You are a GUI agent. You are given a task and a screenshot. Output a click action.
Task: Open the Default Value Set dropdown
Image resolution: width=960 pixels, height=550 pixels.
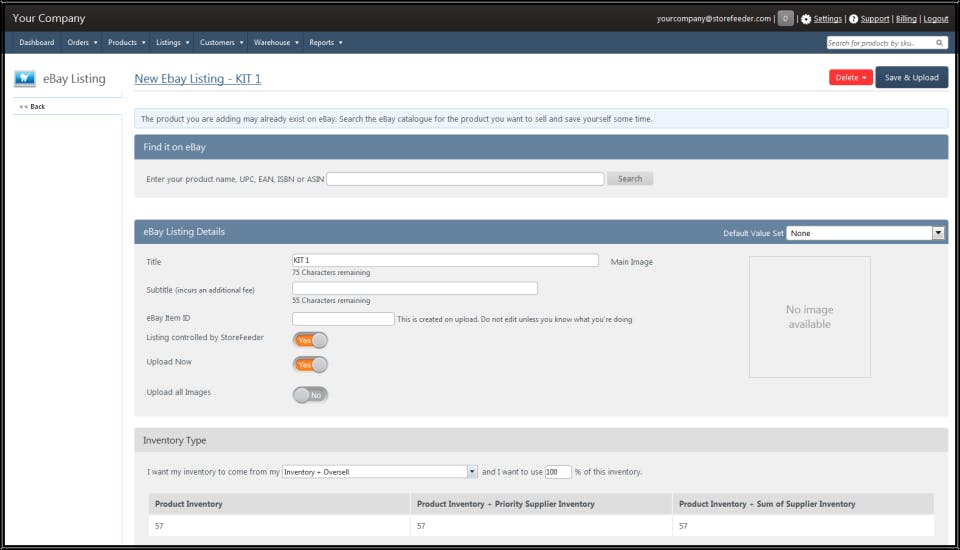point(864,233)
